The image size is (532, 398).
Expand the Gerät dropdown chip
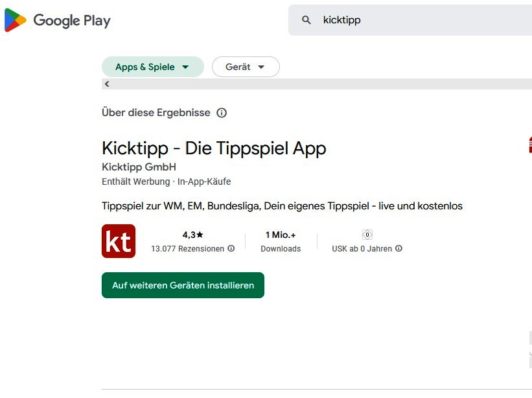(246, 67)
